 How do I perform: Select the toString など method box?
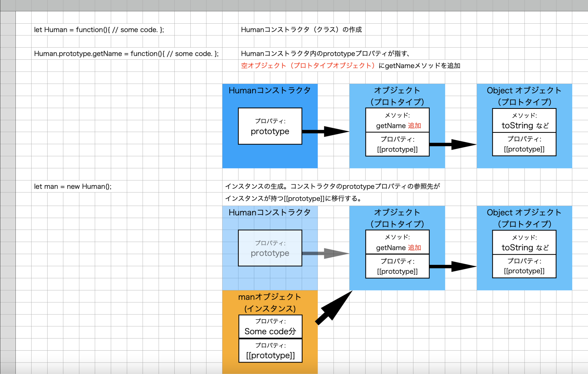(x=524, y=120)
